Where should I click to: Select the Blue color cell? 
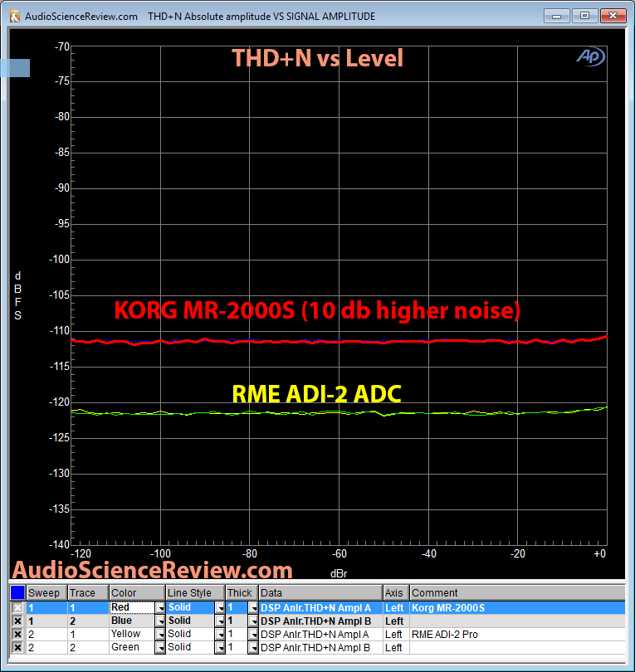click(x=132, y=621)
